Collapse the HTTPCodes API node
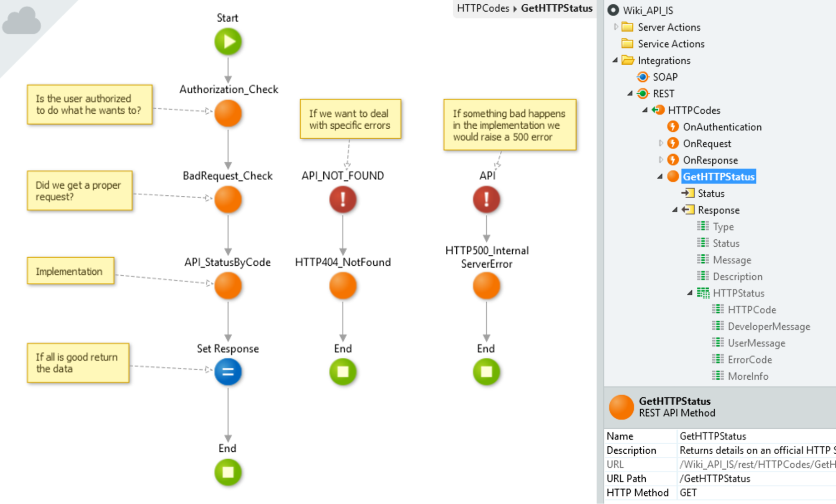The image size is (836, 504). point(645,110)
